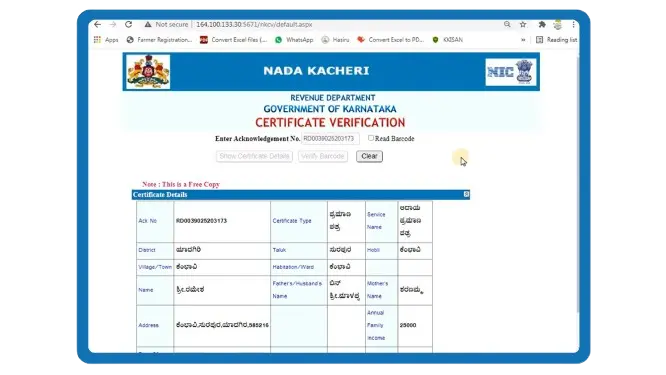Open the zoom magnifier icon in address bar
Viewport: 666px width, 375px height.
pyautogui.click(x=507, y=25)
